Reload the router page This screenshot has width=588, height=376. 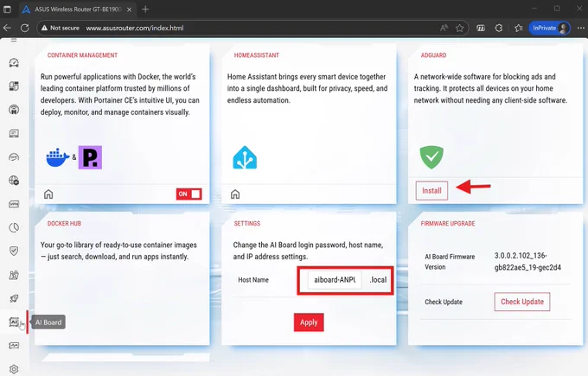(x=25, y=28)
